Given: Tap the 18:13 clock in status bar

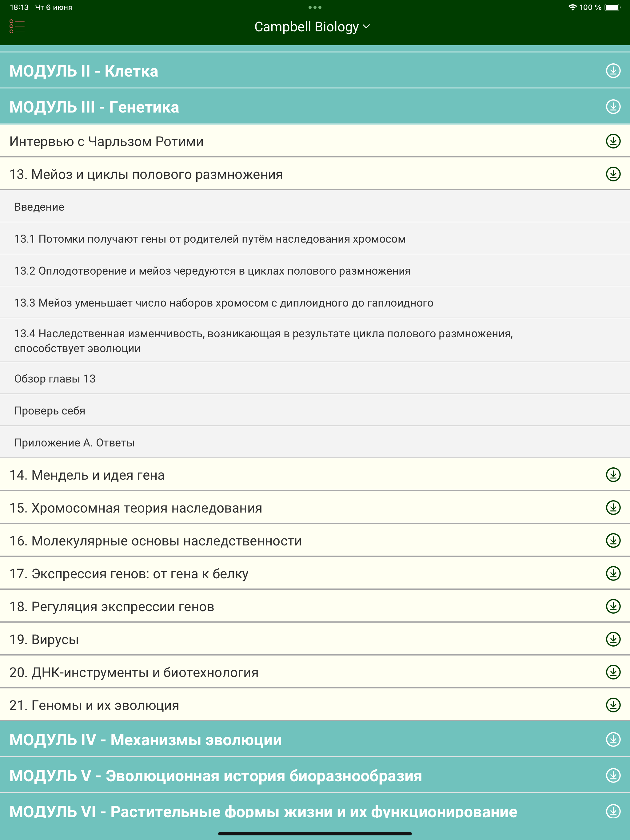Looking at the screenshot, I should [19, 7].
